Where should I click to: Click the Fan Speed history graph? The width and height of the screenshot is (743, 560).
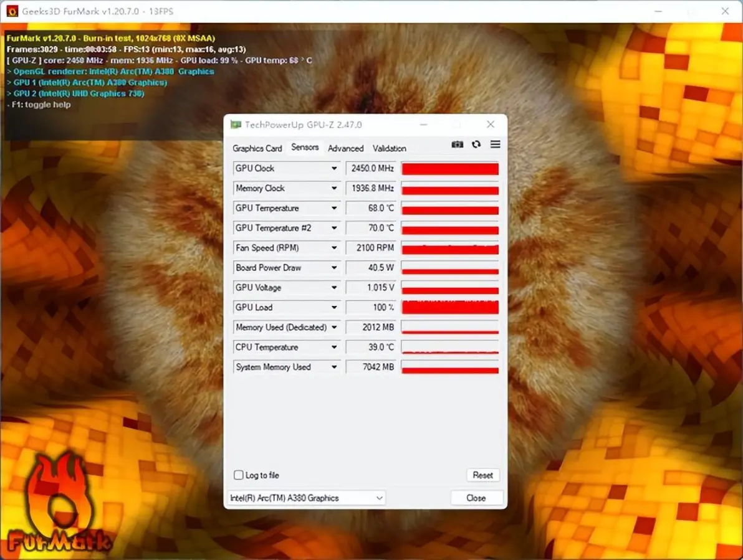450,248
